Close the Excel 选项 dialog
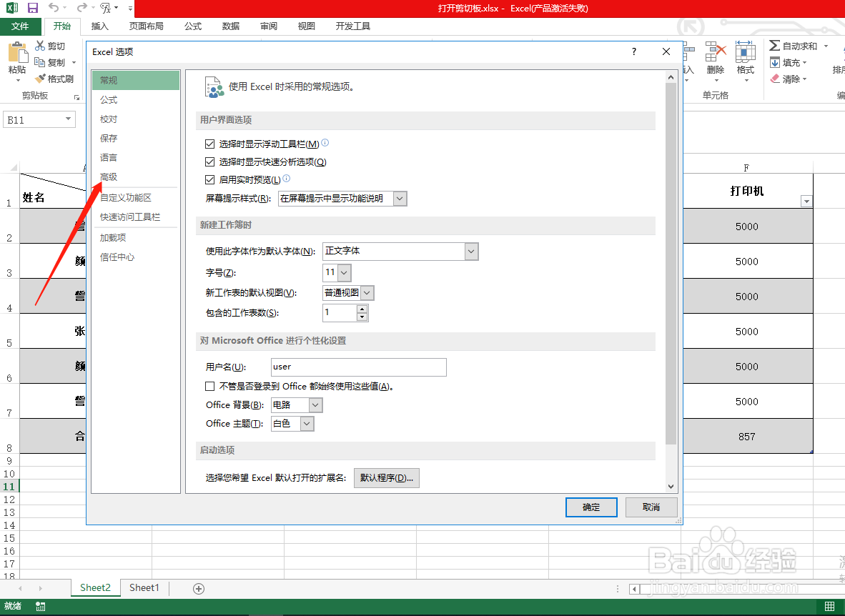Image resolution: width=845 pixels, height=616 pixels. tap(666, 51)
